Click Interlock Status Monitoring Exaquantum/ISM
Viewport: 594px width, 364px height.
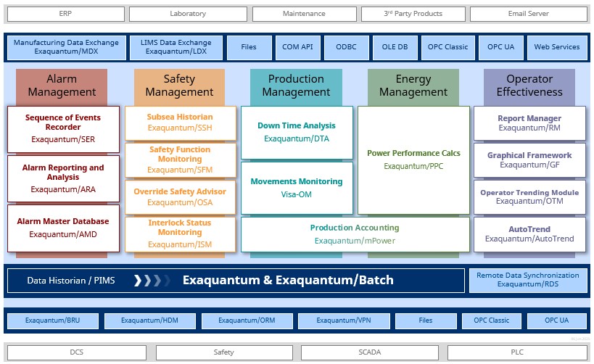coord(181,234)
